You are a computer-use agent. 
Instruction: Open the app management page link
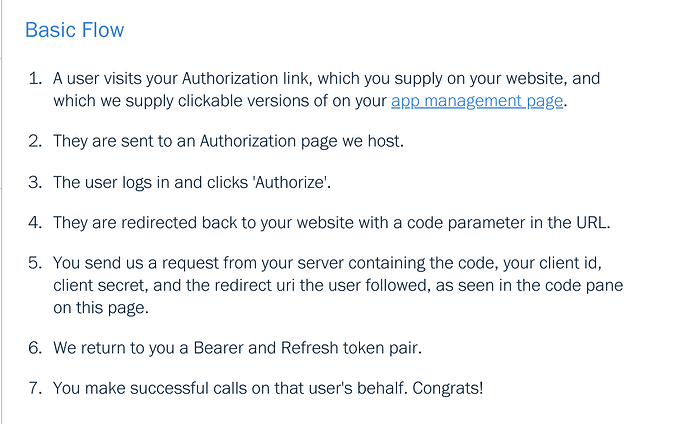476,101
